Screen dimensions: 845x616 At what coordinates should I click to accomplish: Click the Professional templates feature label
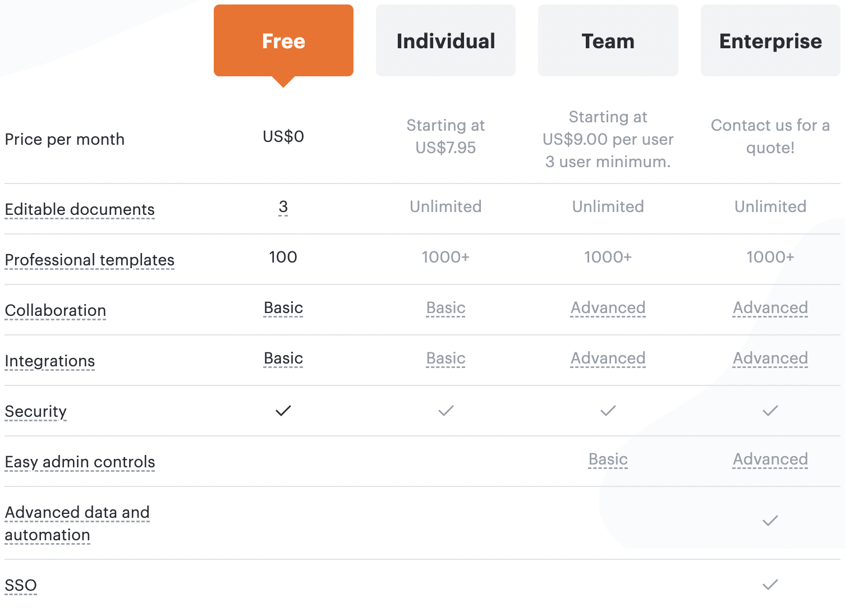click(90, 260)
